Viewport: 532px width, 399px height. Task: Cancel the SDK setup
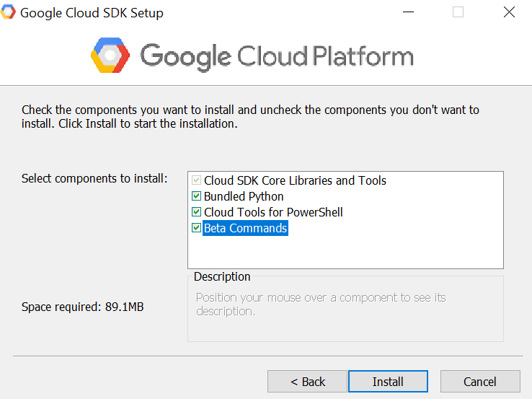tap(480, 382)
